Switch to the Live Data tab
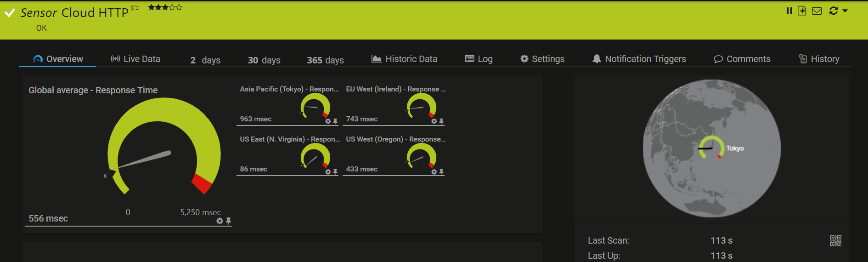The width and height of the screenshot is (868, 262). point(135,59)
